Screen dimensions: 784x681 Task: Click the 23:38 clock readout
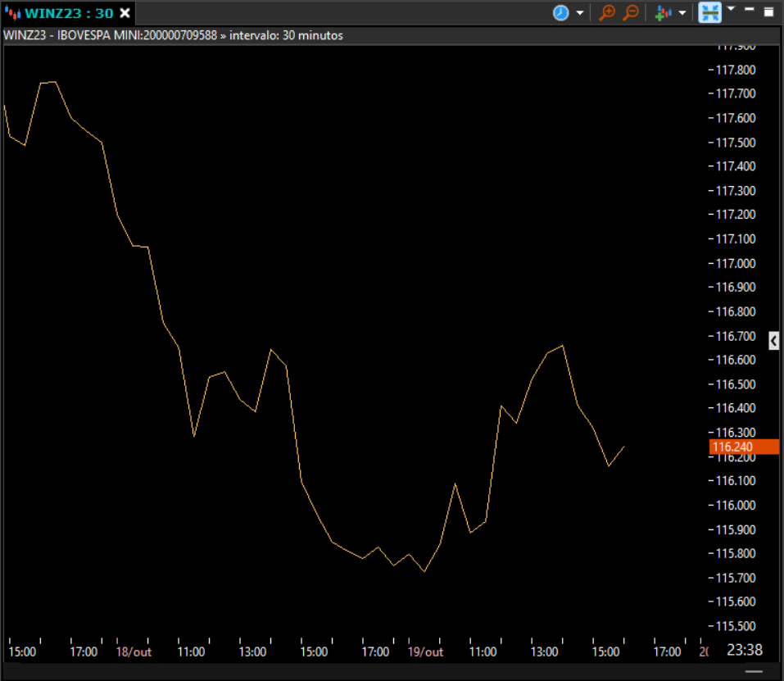click(x=745, y=650)
